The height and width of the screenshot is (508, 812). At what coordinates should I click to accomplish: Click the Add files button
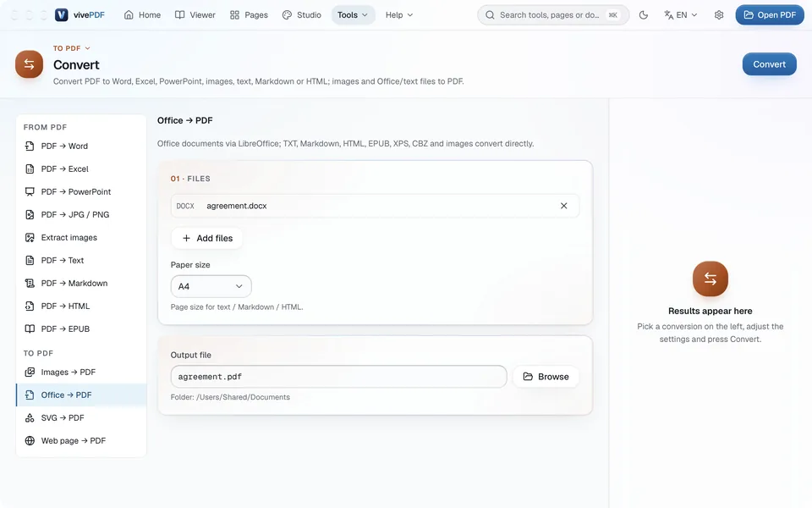click(x=206, y=239)
